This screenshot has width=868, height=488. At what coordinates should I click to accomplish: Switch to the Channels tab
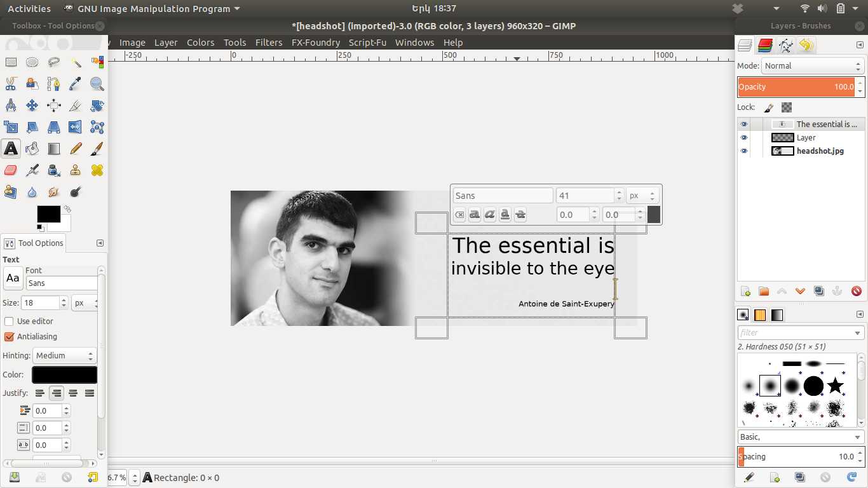coord(765,45)
